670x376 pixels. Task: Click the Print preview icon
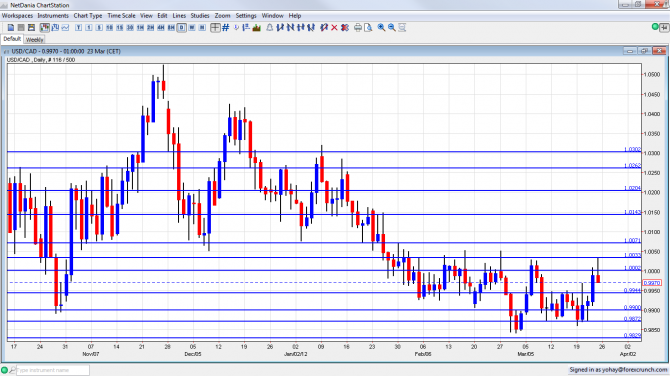tap(368, 28)
